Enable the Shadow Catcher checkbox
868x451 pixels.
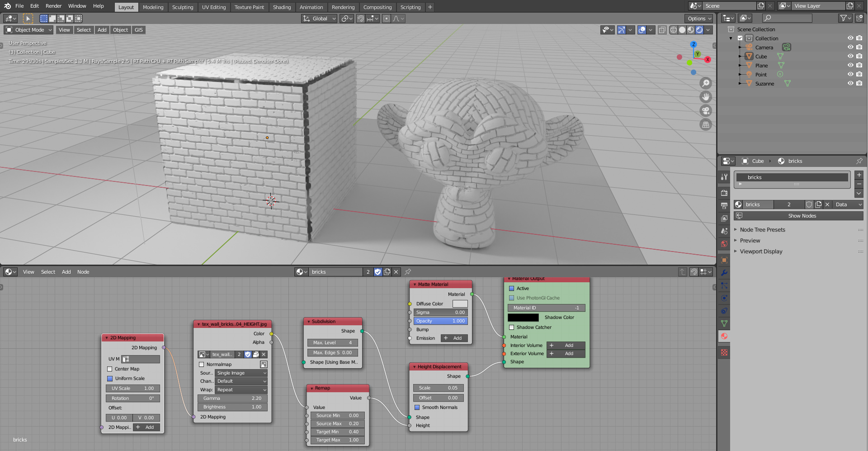[512, 328]
